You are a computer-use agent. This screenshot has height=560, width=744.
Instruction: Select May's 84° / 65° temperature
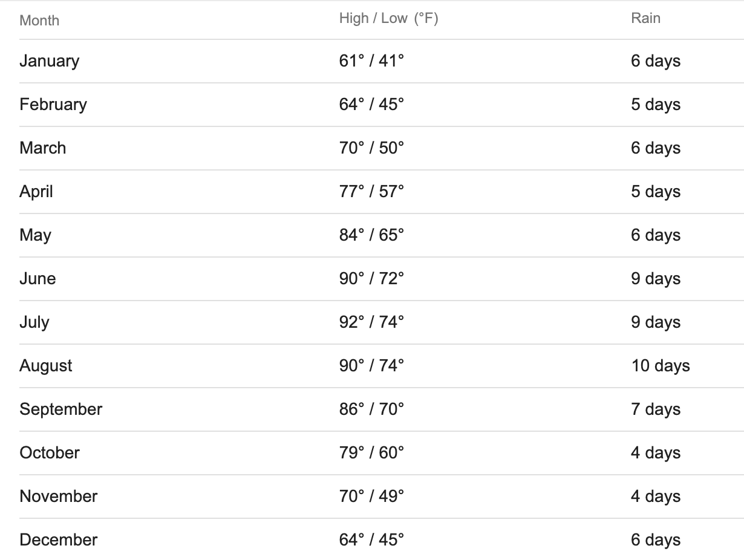[371, 235]
